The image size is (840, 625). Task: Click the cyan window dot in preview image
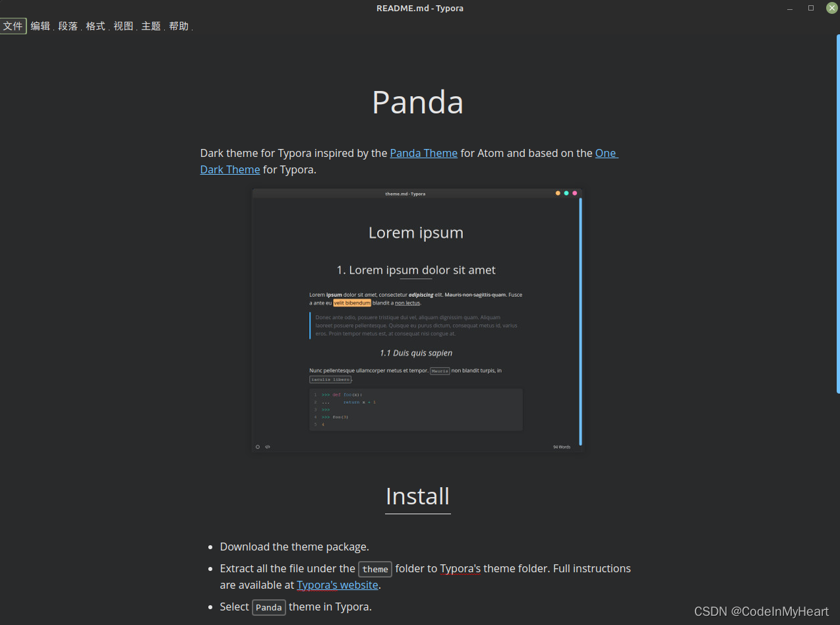566,193
